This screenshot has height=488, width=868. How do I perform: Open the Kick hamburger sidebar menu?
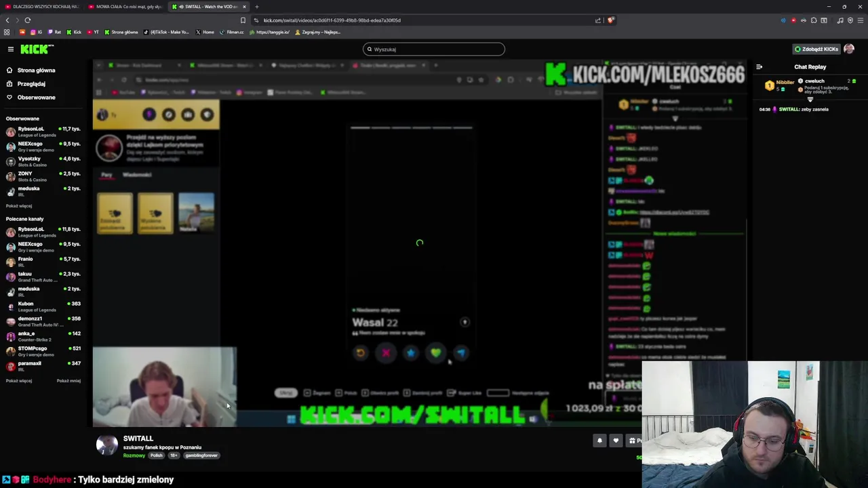[x=11, y=49]
